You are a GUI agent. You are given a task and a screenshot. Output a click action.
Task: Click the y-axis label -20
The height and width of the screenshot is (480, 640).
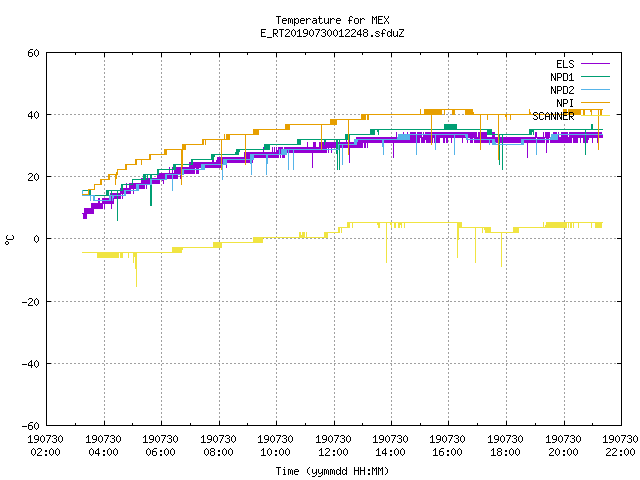coord(31,302)
